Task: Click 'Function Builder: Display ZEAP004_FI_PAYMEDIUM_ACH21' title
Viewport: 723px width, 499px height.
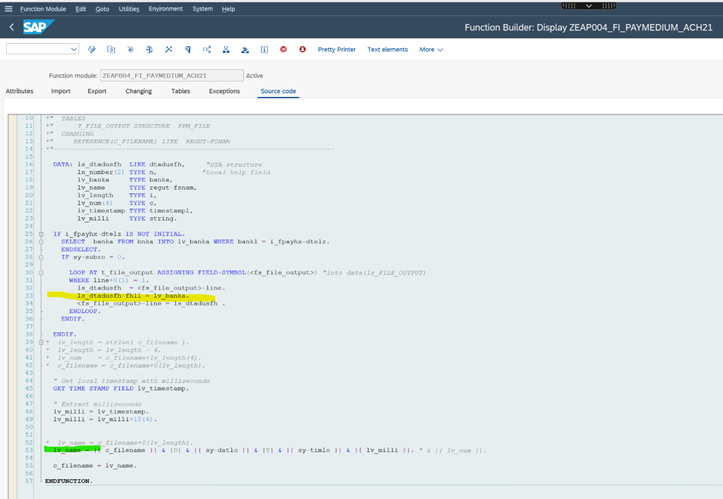Action: click(x=588, y=28)
